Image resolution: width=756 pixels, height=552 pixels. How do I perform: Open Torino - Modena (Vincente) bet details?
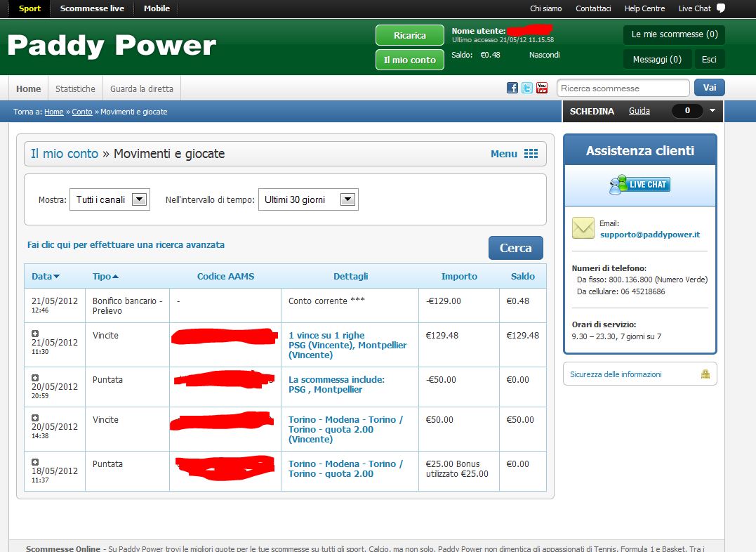345,429
